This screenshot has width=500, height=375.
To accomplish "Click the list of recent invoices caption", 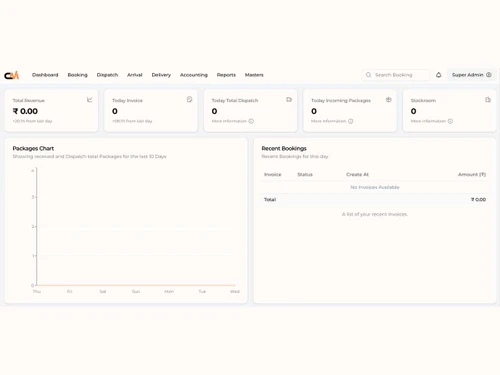I will click(x=375, y=214).
